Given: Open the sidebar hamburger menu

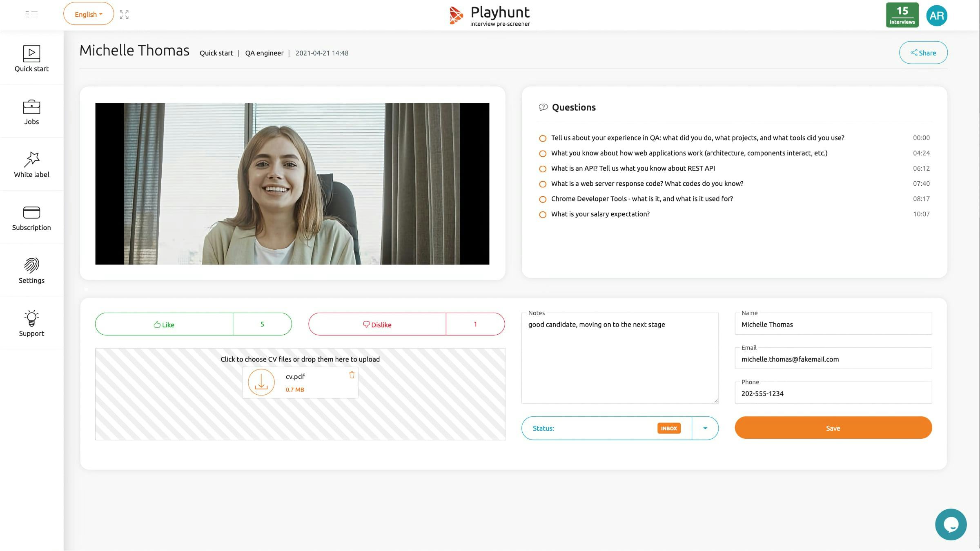Looking at the screenshot, I should tap(31, 14).
